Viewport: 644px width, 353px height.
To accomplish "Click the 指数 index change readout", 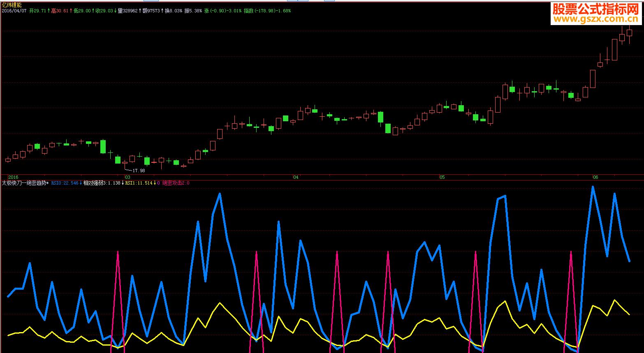I will [267, 11].
